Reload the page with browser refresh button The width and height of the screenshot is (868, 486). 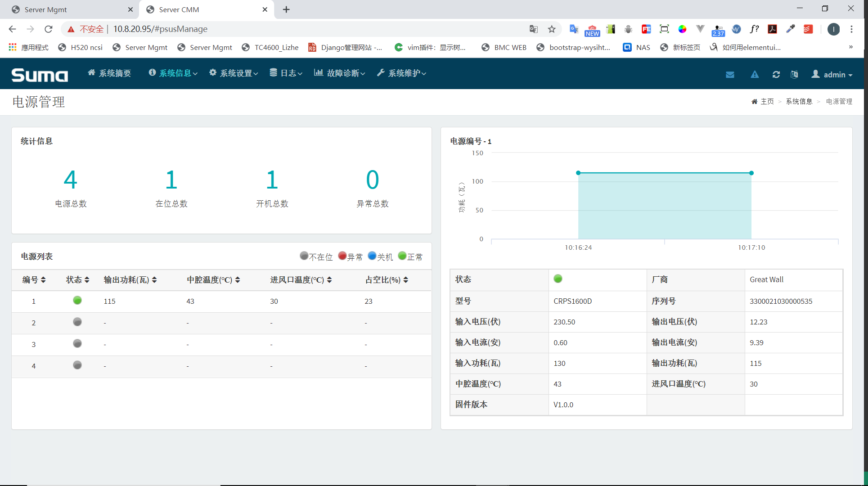coord(49,29)
